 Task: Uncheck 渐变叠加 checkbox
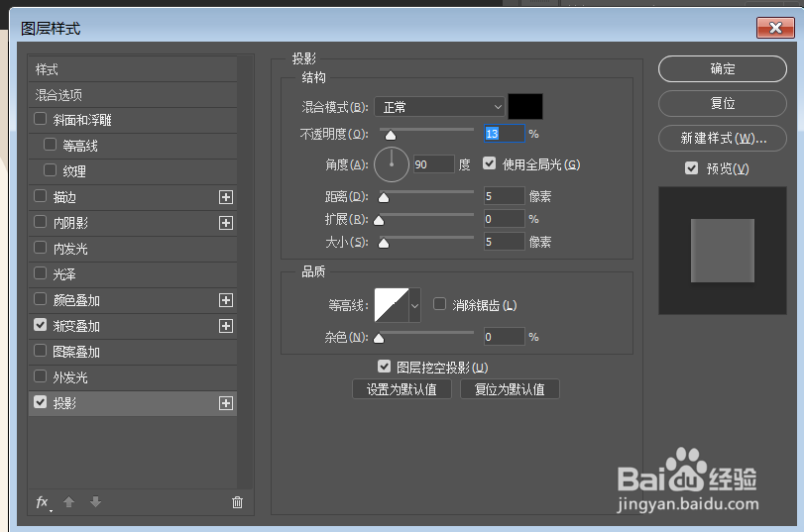point(40,325)
